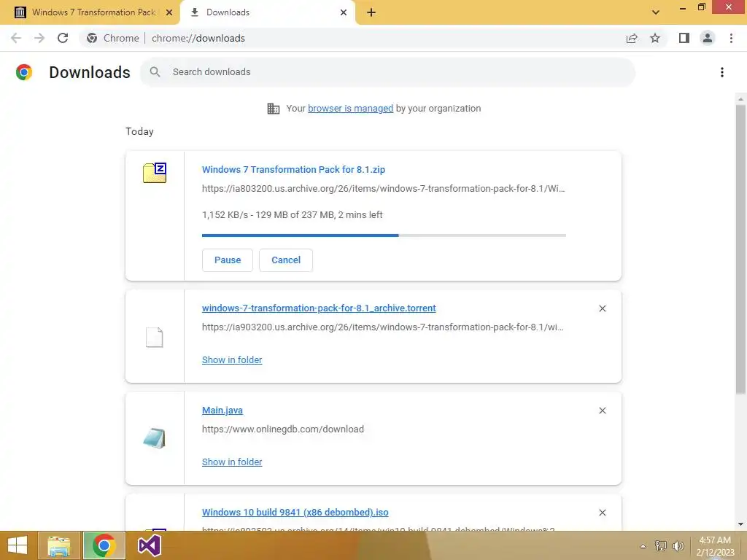This screenshot has width=747, height=560.
Task: Click the ia803200 archive.org URL text
Action: tap(384, 189)
